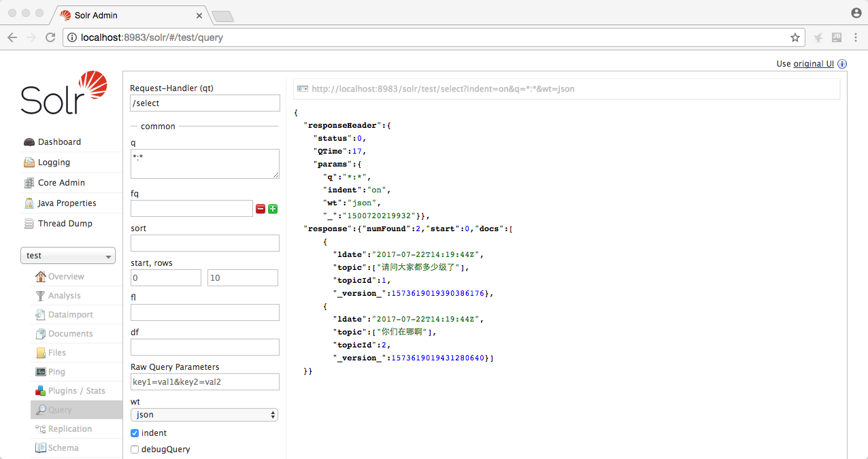868x459 pixels.
Task: Open the Analysis page
Action: [64, 296]
